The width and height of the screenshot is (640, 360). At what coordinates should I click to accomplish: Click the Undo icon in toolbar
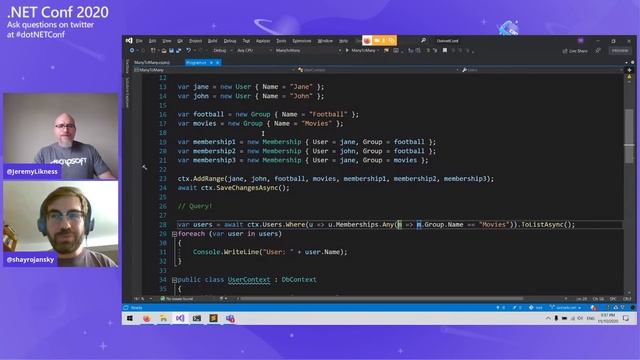[188, 51]
